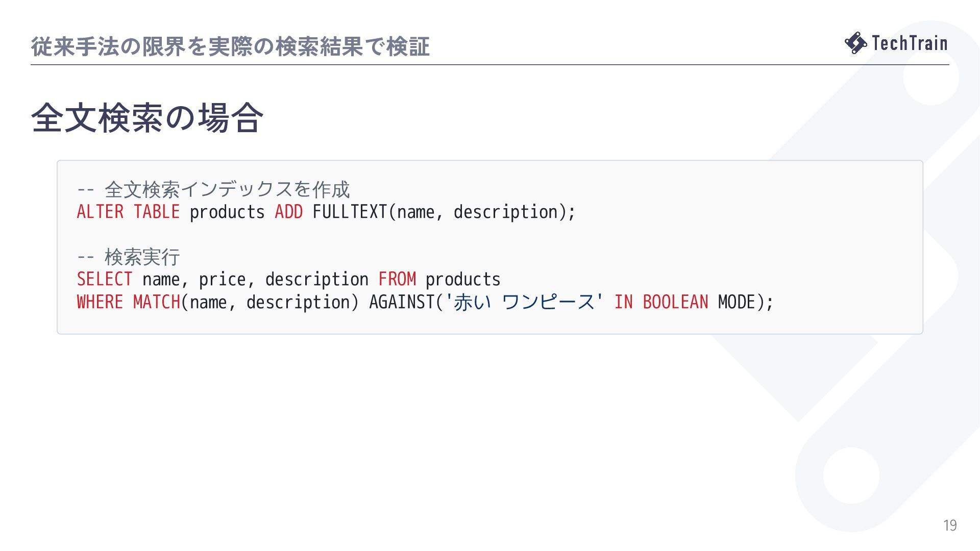Click the FROM keyword
This screenshot has width=980, height=551.
[397, 279]
